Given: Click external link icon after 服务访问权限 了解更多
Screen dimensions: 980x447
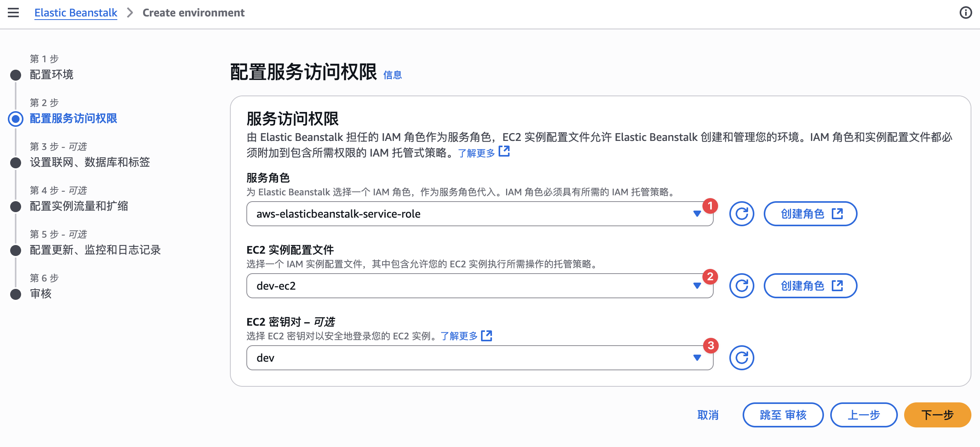Looking at the screenshot, I should (504, 151).
